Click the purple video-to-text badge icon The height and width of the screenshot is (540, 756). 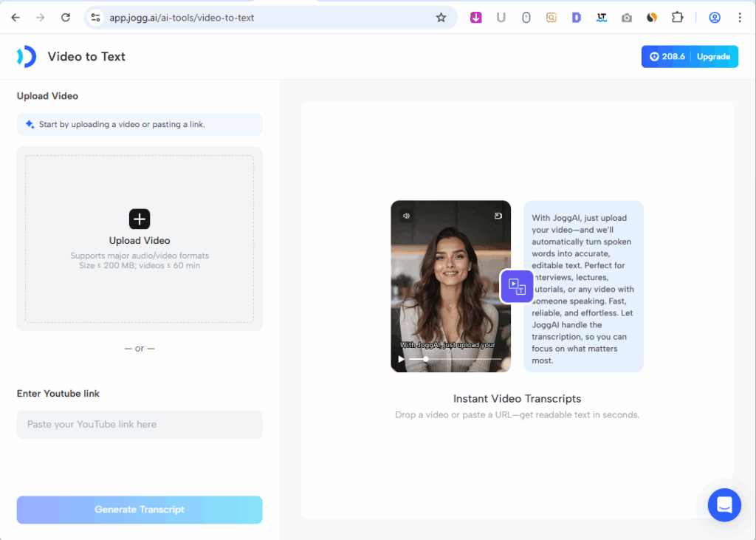(x=517, y=287)
